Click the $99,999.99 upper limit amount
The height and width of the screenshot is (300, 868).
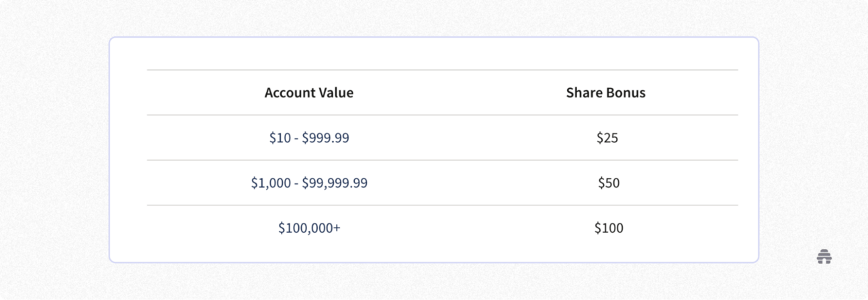tap(335, 183)
